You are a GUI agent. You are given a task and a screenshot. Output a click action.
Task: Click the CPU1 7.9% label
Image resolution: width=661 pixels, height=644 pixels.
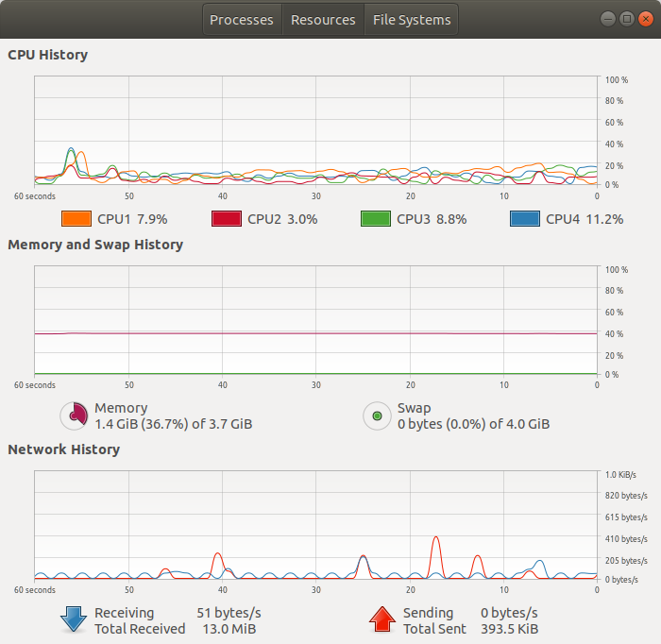tap(132, 219)
